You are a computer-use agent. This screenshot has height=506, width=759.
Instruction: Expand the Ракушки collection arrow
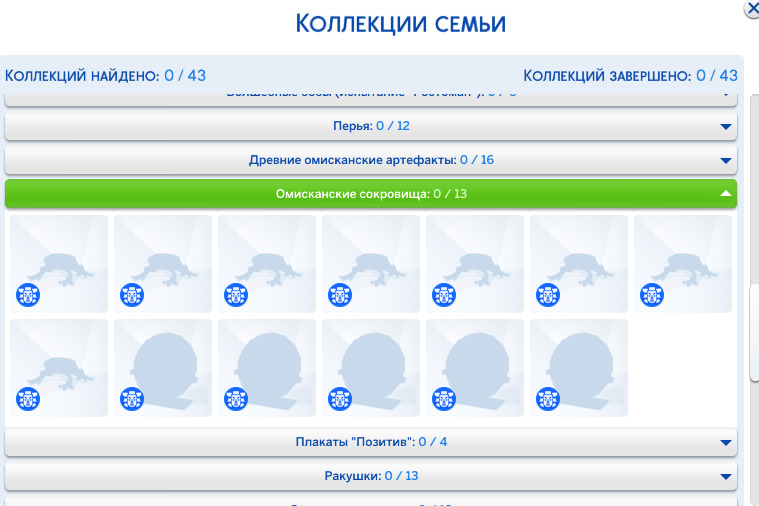[x=725, y=476]
